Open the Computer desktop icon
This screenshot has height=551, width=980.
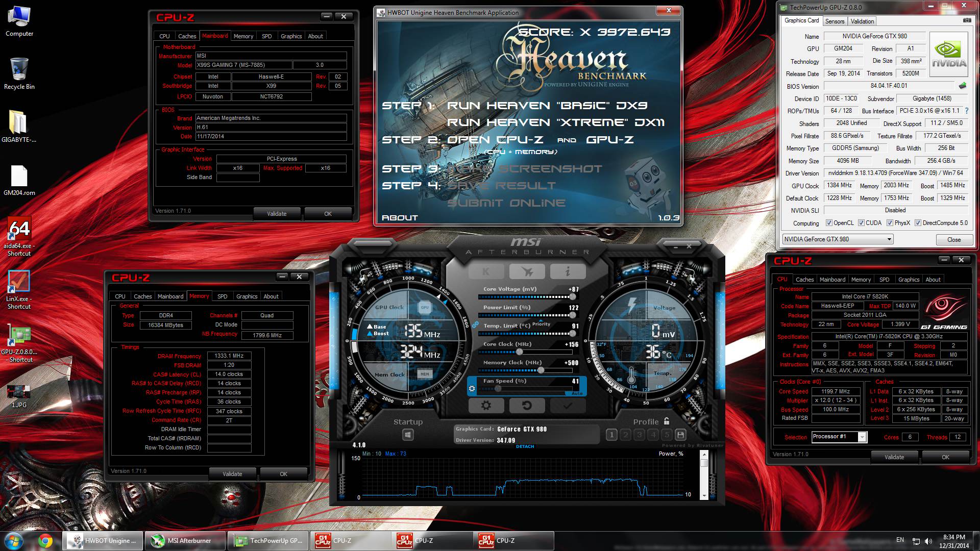pyautogui.click(x=19, y=22)
